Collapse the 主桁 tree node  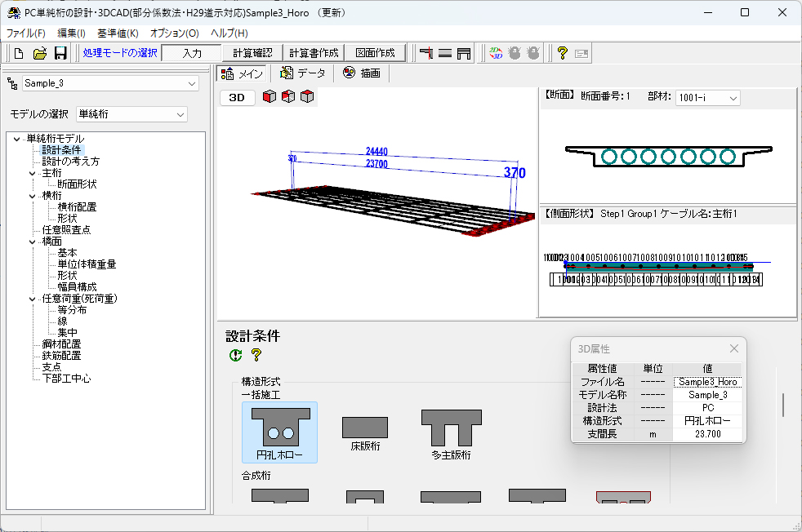pyautogui.click(x=32, y=173)
